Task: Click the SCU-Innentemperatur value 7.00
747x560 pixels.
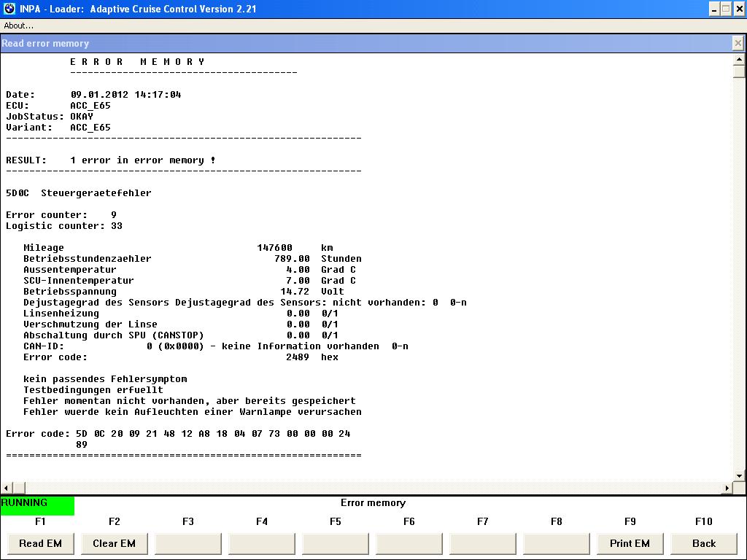Action: pos(298,281)
